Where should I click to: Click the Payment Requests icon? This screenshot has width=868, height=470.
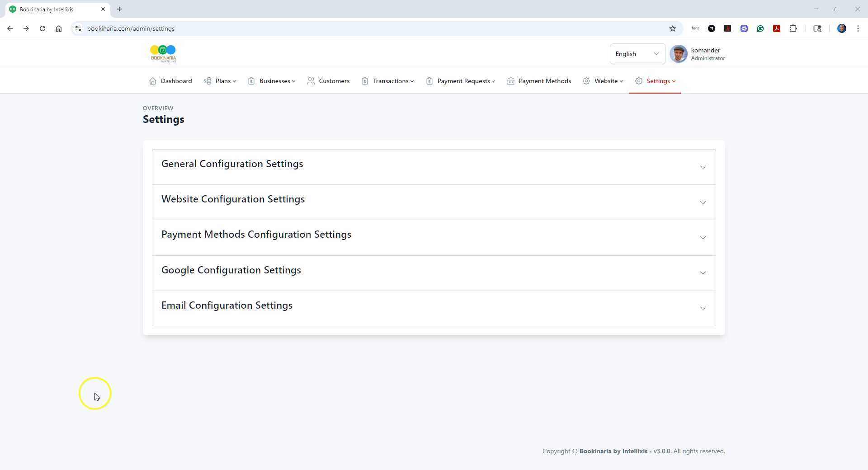tap(429, 81)
